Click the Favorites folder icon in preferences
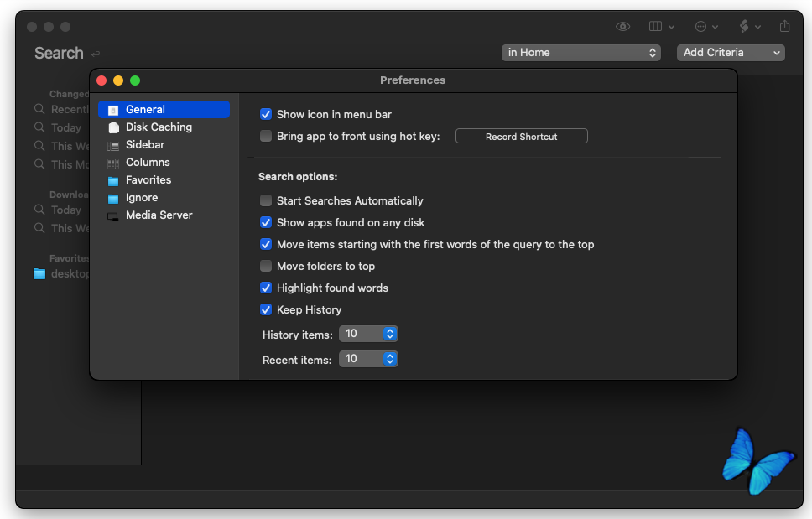Screen dimensions: 812x519 113,180
